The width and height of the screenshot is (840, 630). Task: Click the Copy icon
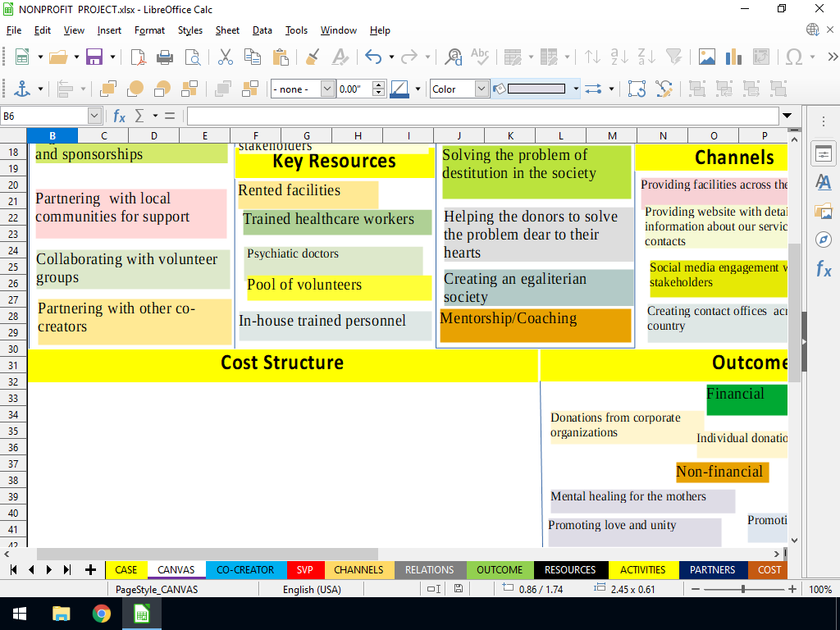tap(253, 57)
